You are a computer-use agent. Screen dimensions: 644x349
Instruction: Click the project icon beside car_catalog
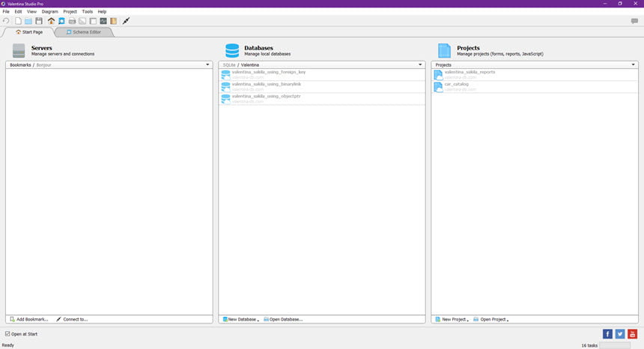coord(438,87)
